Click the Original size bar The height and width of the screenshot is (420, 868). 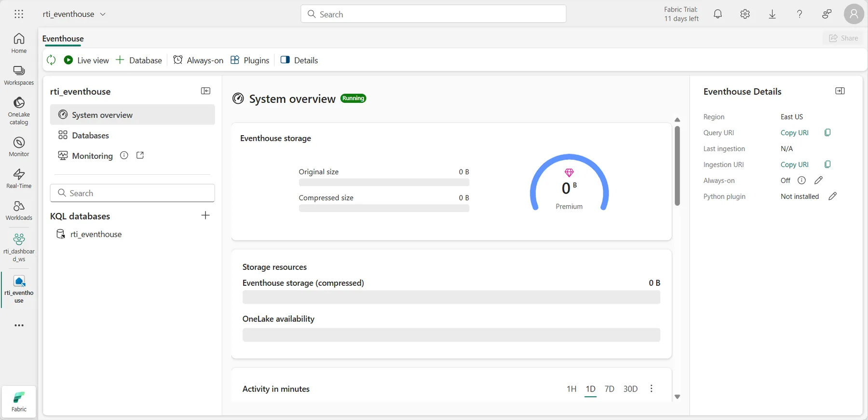[384, 182]
